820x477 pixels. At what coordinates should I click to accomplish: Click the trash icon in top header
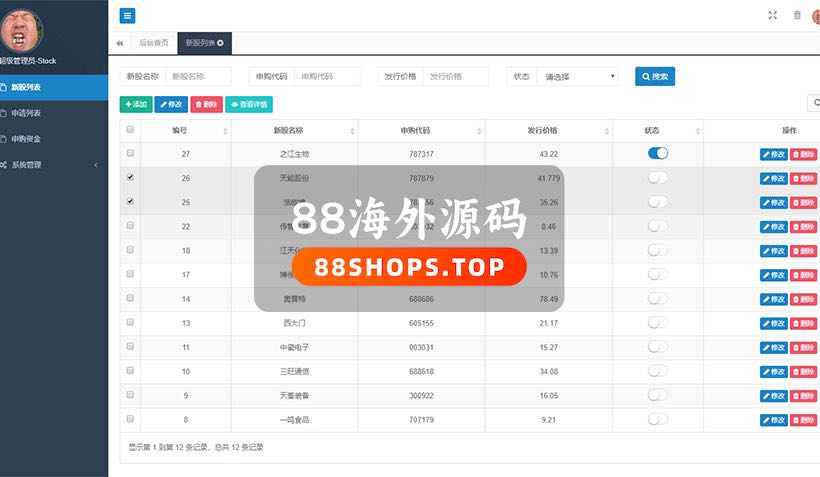tap(797, 15)
